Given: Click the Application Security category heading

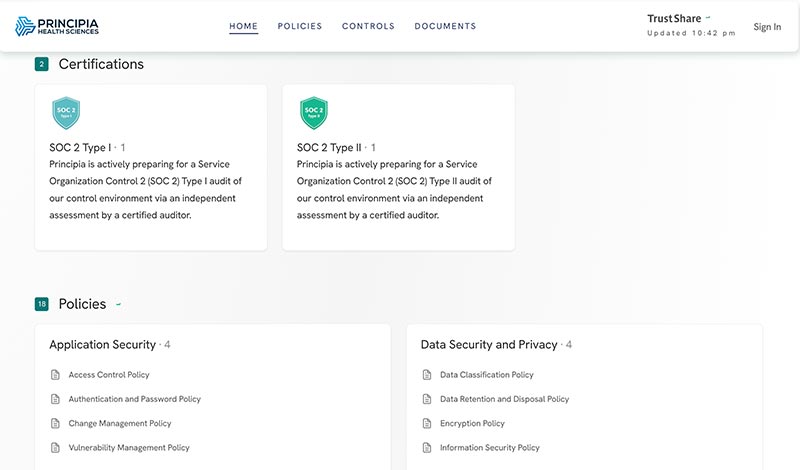Looking at the screenshot, I should click(x=102, y=344).
